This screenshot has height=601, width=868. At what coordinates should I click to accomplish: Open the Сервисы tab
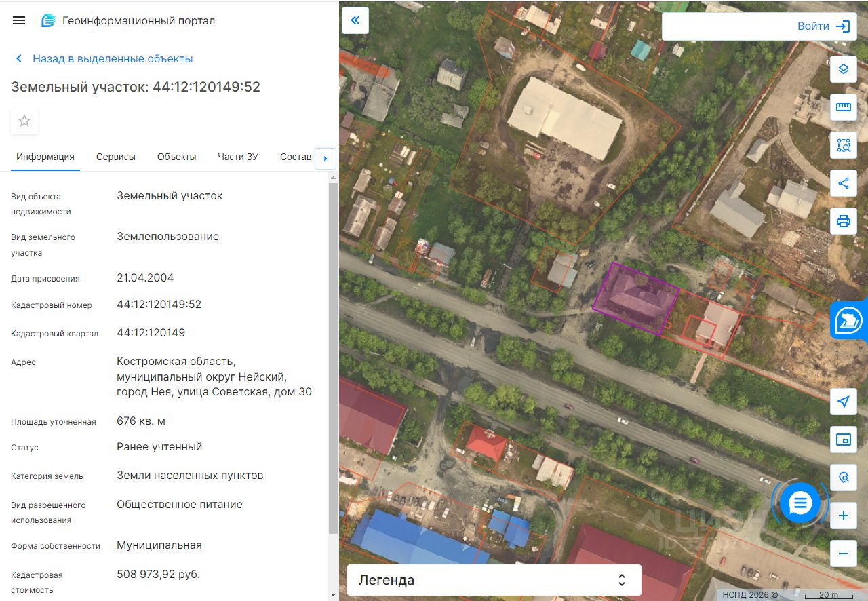(116, 157)
